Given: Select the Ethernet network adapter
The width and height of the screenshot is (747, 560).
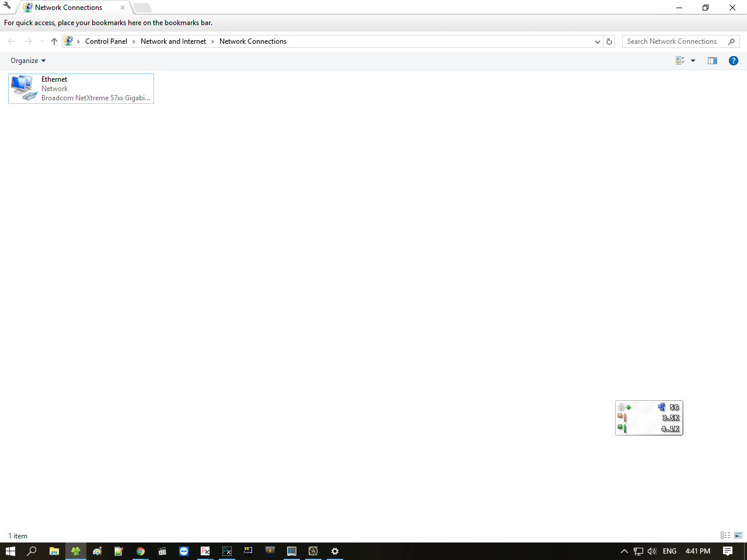Looking at the screenshot, I should pyautogui.click(x=81, y=89).
